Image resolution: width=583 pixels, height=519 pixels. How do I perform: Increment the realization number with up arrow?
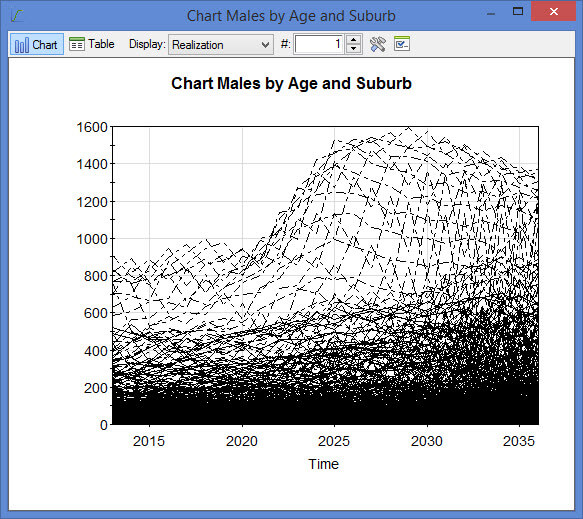(354, 40)
